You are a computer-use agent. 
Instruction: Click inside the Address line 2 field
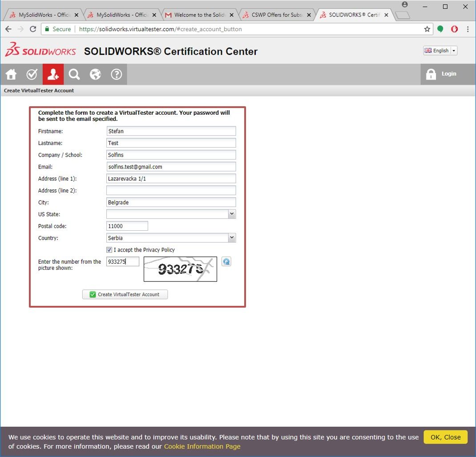171,190
